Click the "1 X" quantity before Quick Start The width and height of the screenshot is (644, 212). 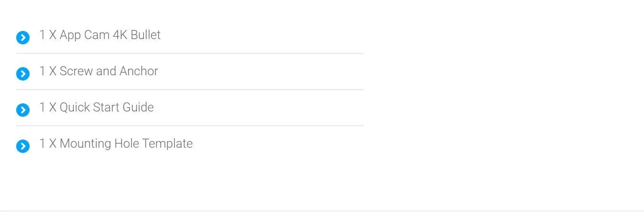pyautogui.click(x=48, y=107)
